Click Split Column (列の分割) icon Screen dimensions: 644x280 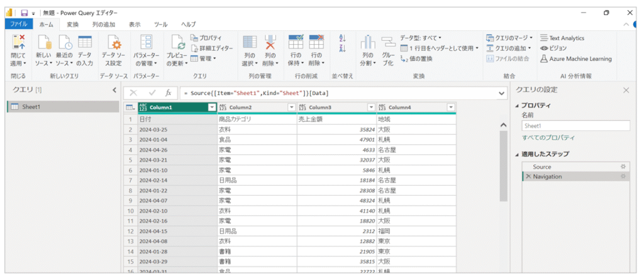368,43
